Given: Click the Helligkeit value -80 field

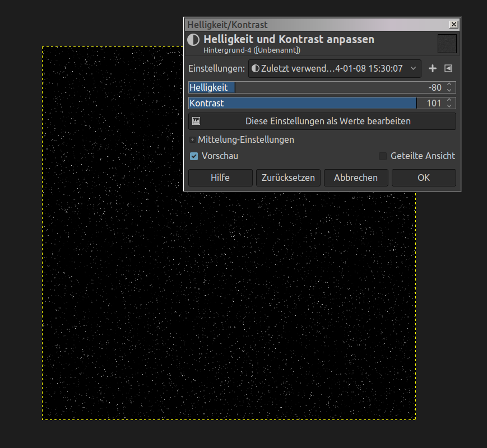Looking at the screenshot, I should (x=435, y=87).
